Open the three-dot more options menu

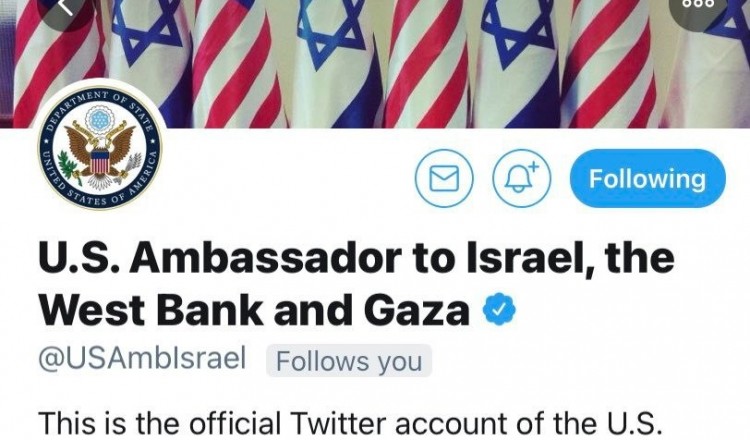(x=698, y=7)
